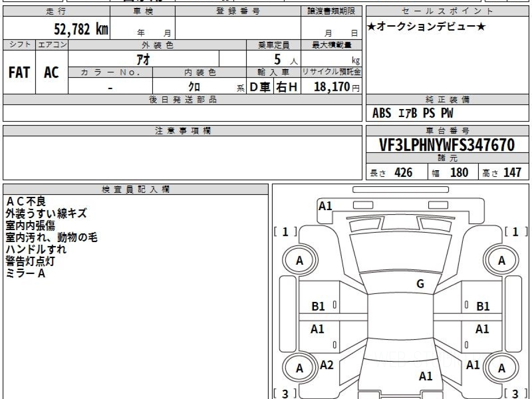Viewport: 532px width, 399px height.
Task: Select the front wheel A circle on diagram's right
Action: pos(501,261)
